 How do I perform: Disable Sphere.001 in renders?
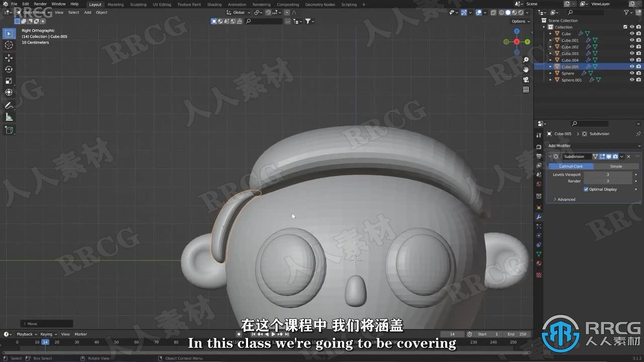click(x=638, y=80)
